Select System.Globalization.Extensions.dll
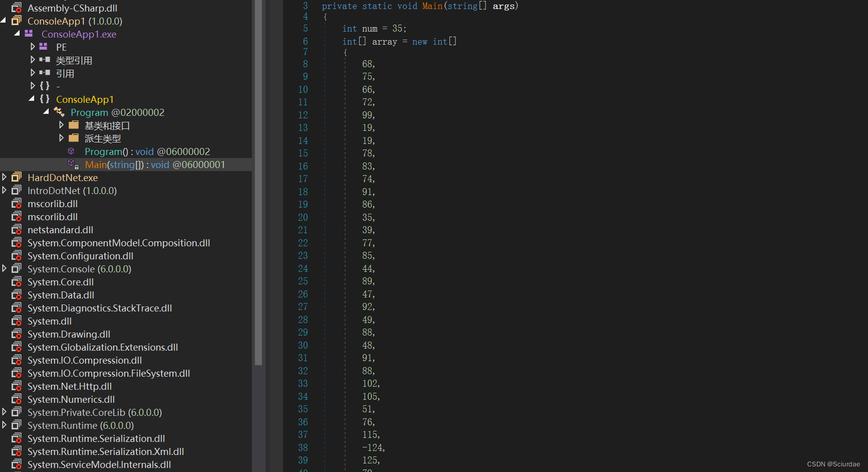Viewport: 868px width, 472px height. (x=103, y=347)
